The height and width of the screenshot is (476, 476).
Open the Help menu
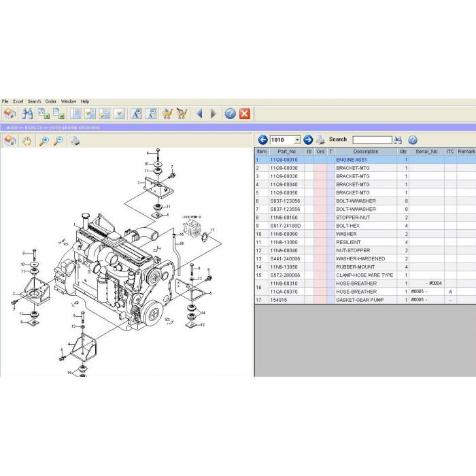pos(85,101)
